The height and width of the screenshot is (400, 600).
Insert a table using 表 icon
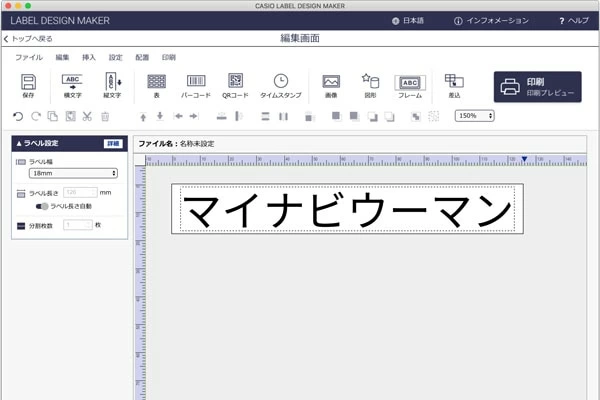point(156,85)
